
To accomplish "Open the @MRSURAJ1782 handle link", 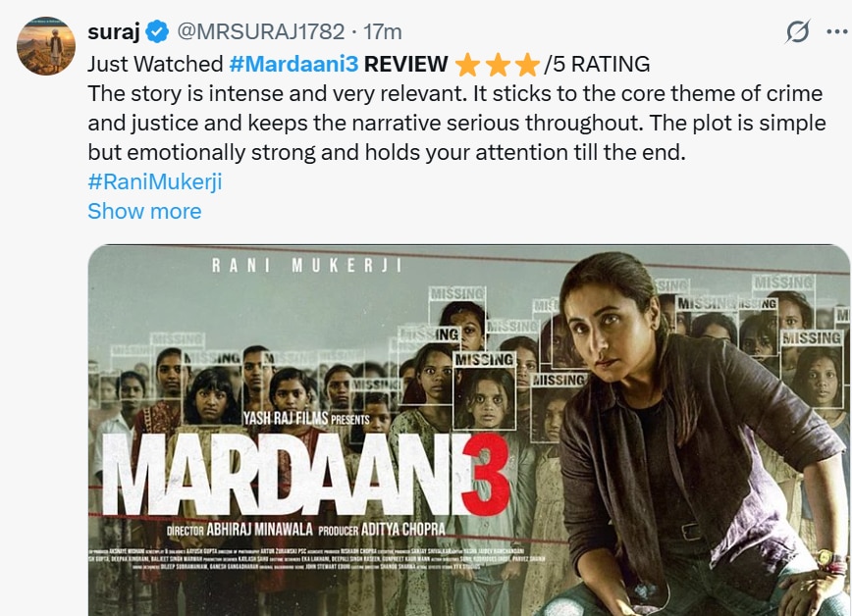I will 261,31.
